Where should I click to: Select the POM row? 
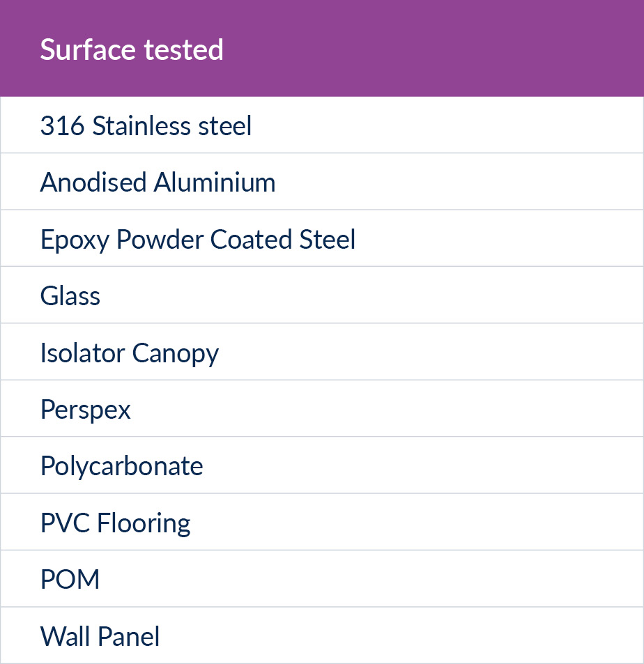(70, 580)
